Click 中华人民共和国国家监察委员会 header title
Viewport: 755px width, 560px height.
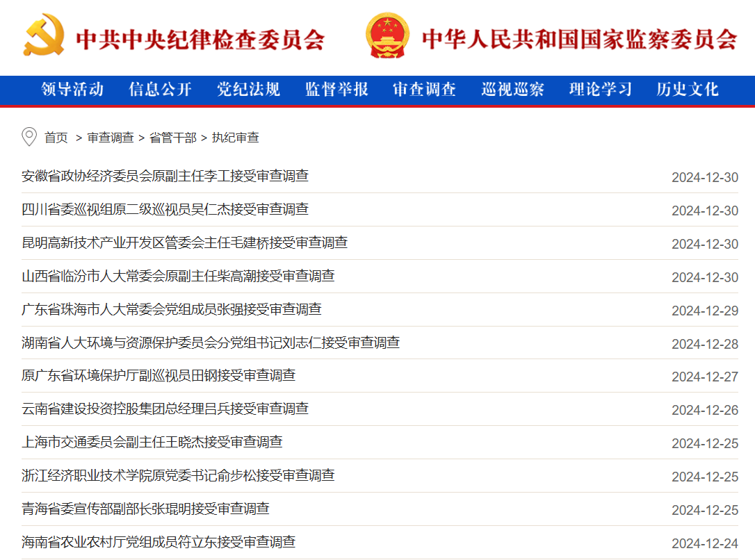(x=580, y=39)
